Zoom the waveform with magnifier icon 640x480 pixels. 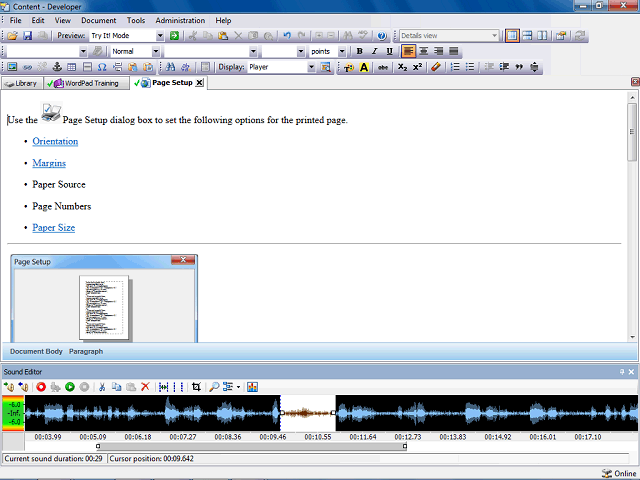tap(214, 387)
